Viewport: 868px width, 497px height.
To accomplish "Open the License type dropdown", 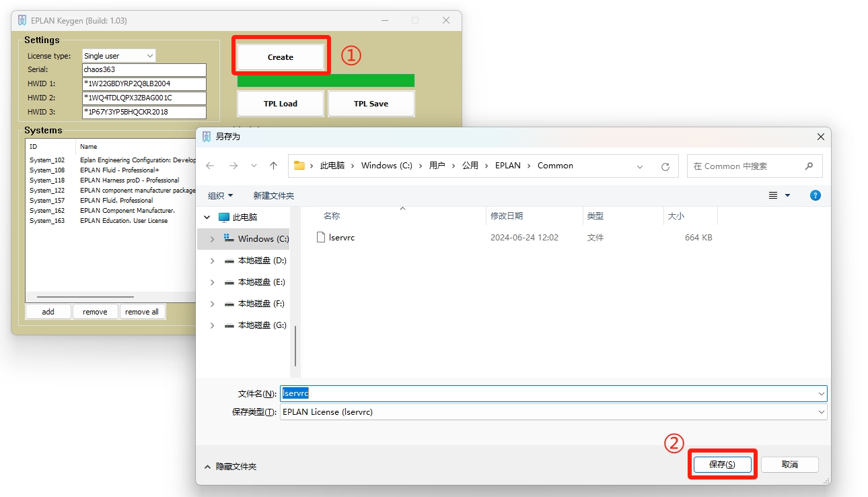I will [x=119, y=56].
